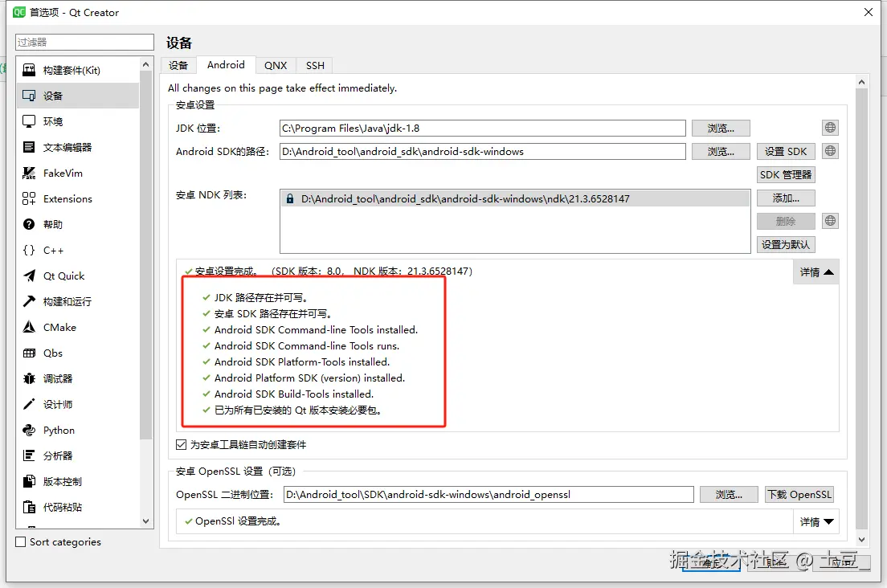Click 添加 to add an NDK
The image size is (887, 588).
pyautogui.click(x=786, y=198)
